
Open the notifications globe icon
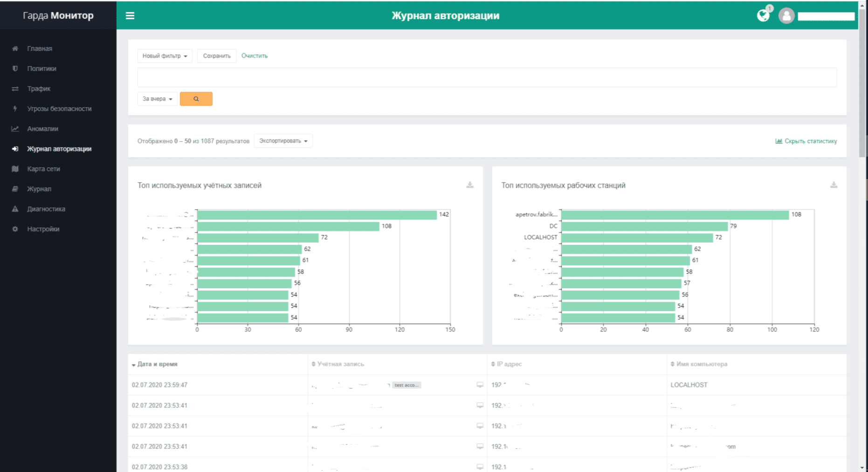click(763, 16)
